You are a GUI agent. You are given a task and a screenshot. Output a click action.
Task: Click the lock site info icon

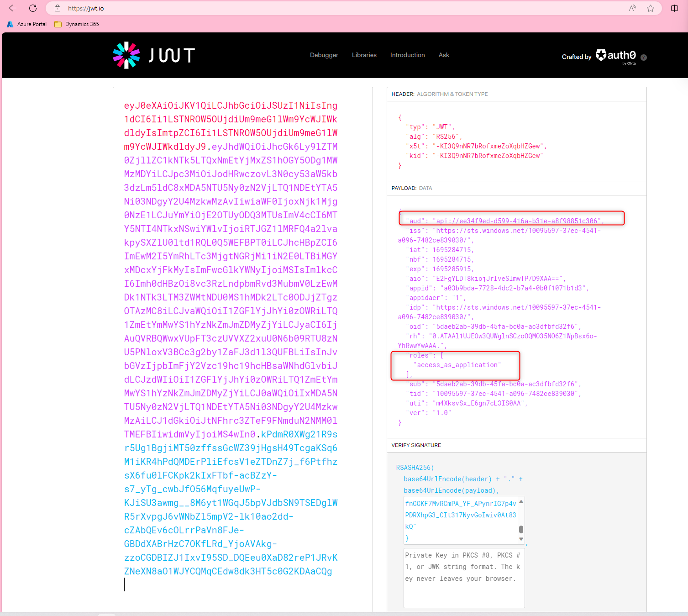[x=58, y=8]
